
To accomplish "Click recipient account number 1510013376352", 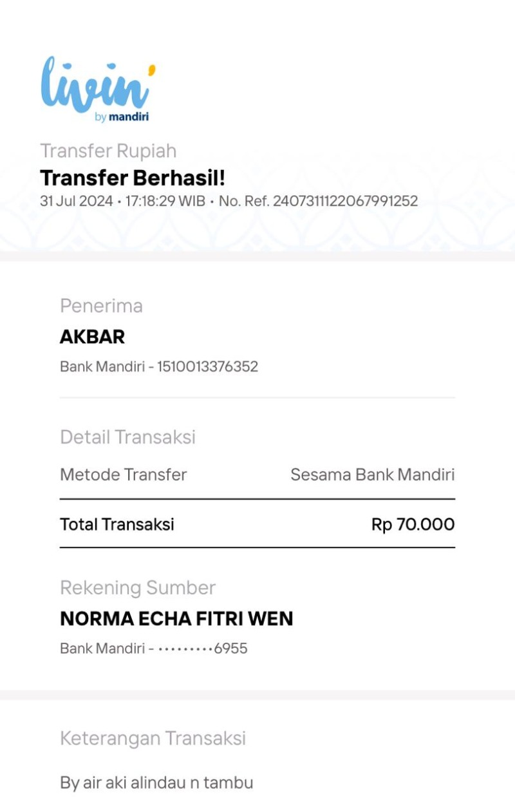I will [207, 367].
